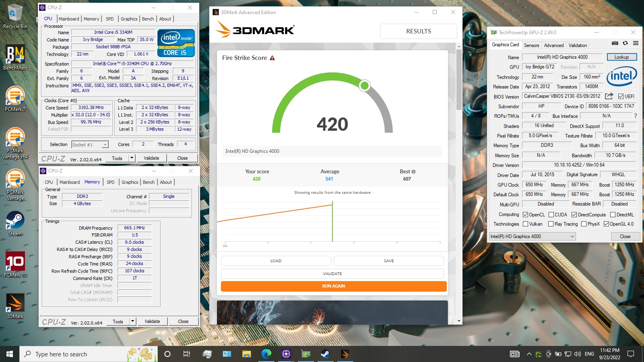Click the taskbar search box

click(89, 354)
